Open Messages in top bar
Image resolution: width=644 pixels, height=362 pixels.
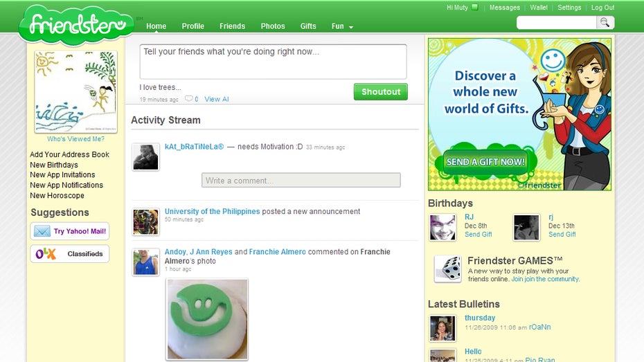click(504, 8)
